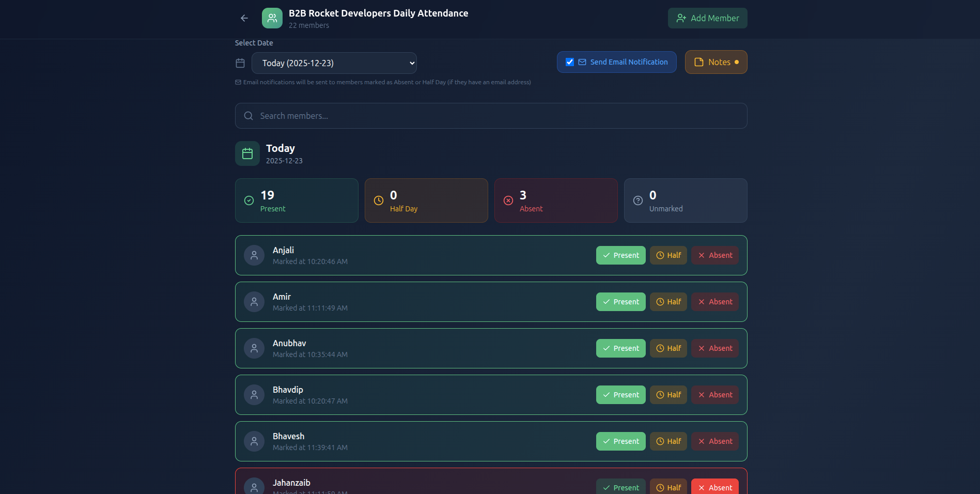
Task: Click the question mark icon on the Unmarked card
Action: coord(637,200)
